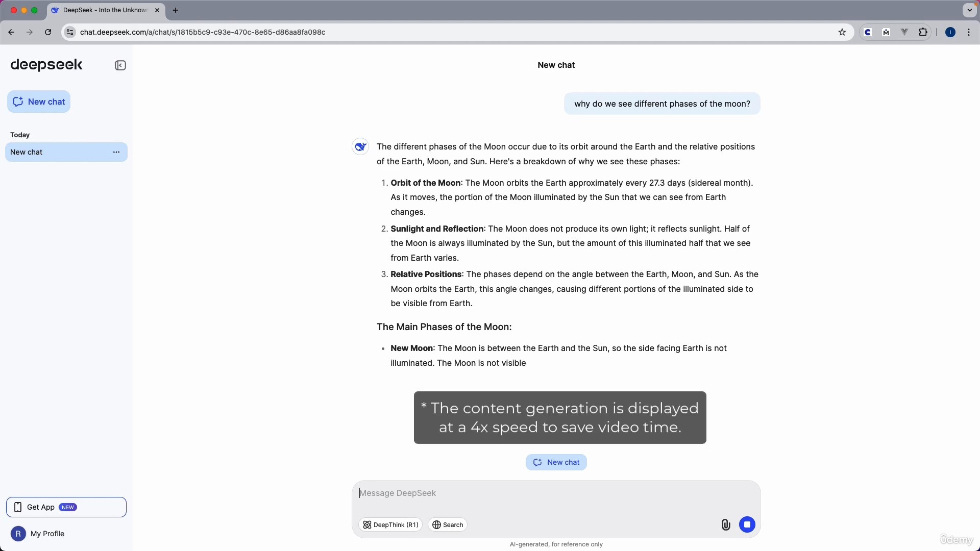This screenshot has height=551, width=980.
Task: Click the profile avatar R icon
Action: pos(18,534)
